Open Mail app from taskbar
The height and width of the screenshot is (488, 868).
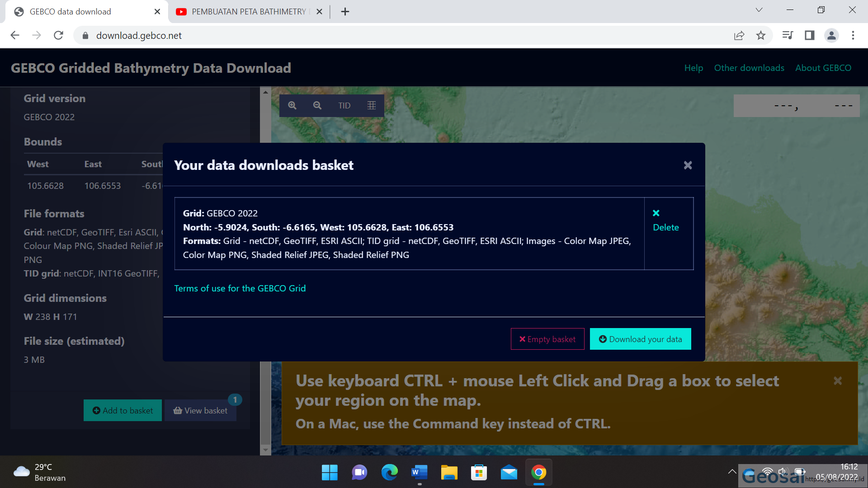click(x=509, y=473)
